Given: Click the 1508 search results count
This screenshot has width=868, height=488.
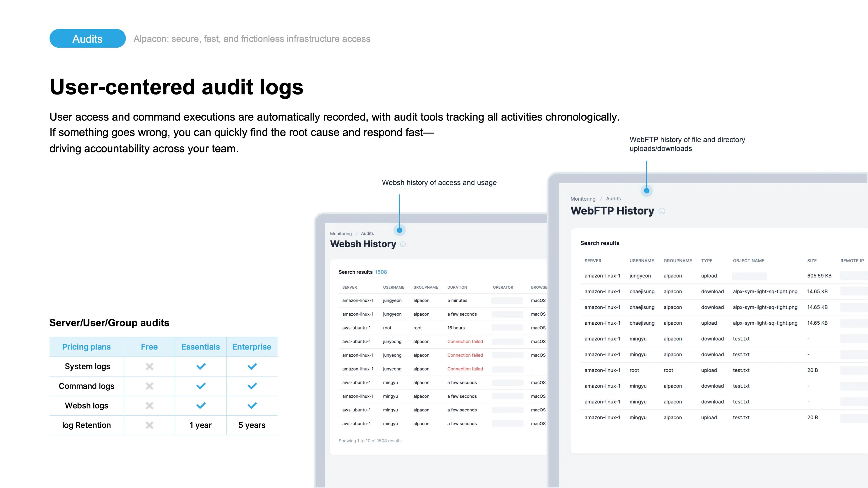Looking at the screenshot, I should pos(381,272).
